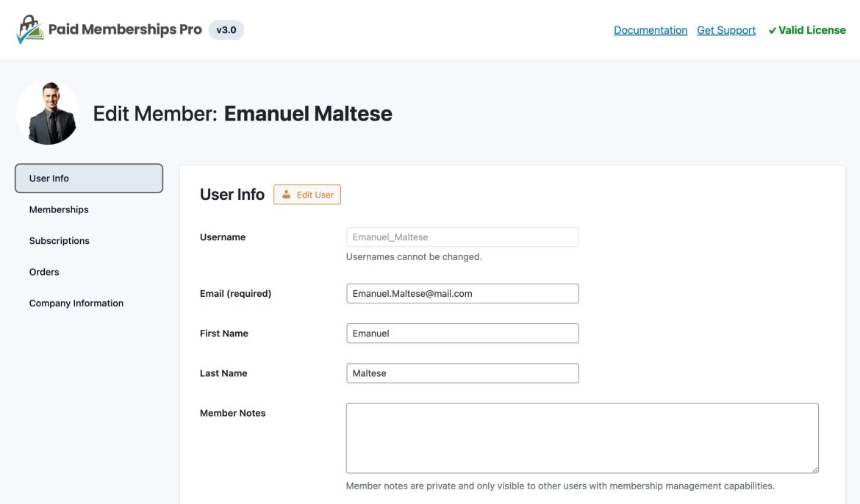Open the Memberships section
The height and width of the screenshot is (504, 860).
58,209
